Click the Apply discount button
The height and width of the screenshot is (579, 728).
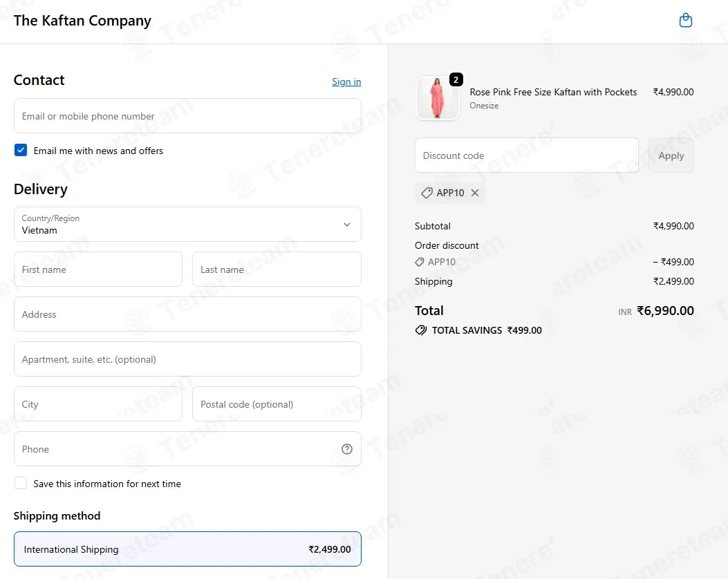coord(671,155)
